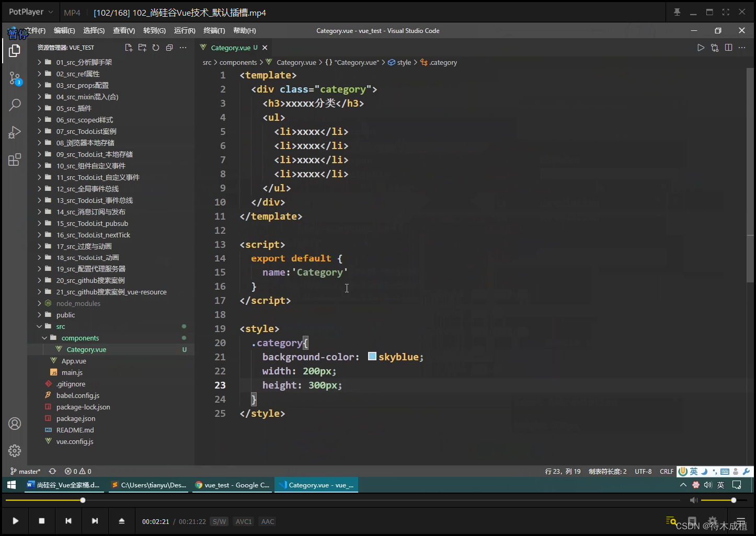Screen dimensions: 756x536
Task: Click components breadcrumb segment
Action: click(x=238, y=62)
